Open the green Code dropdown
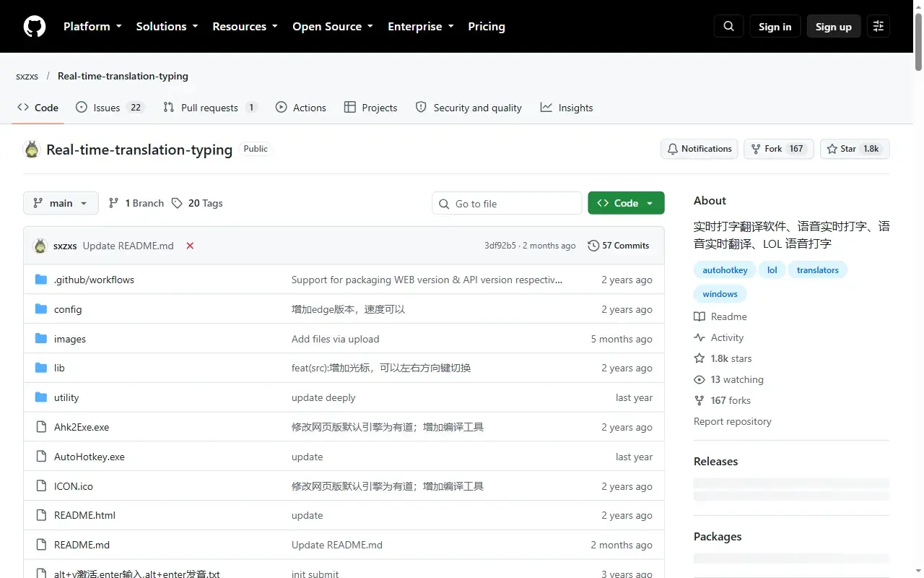Screen dimensions: 924x578 click(626, 203)
